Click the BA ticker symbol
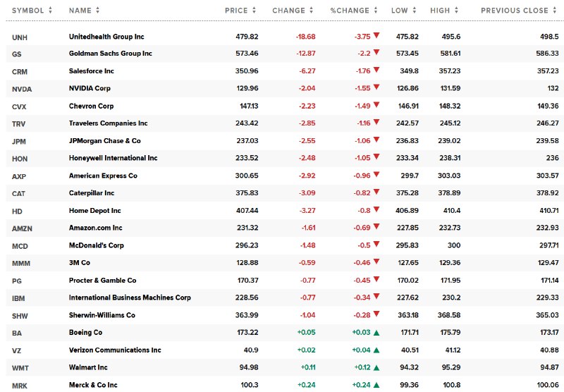This screenshot has width=564, height=392. click(17, 333)
